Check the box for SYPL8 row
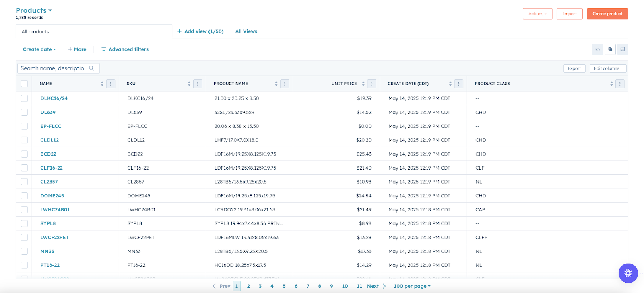Viewport: 644px width, 293px height. click(25, 223)
